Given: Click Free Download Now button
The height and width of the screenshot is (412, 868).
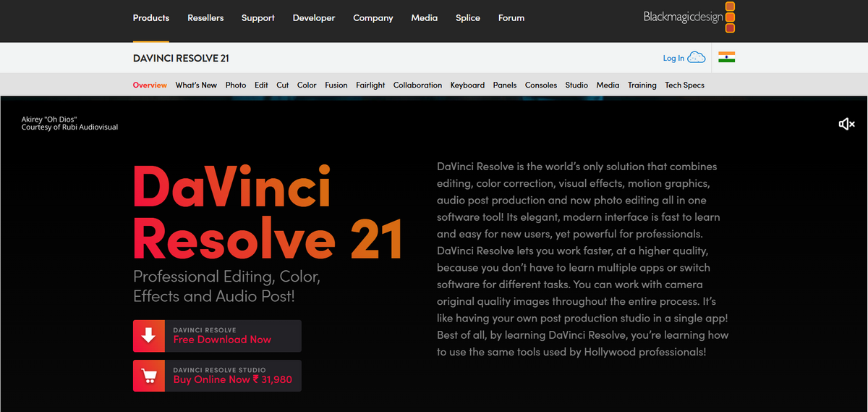Looking at the screenshot, I should coord(217,336).
